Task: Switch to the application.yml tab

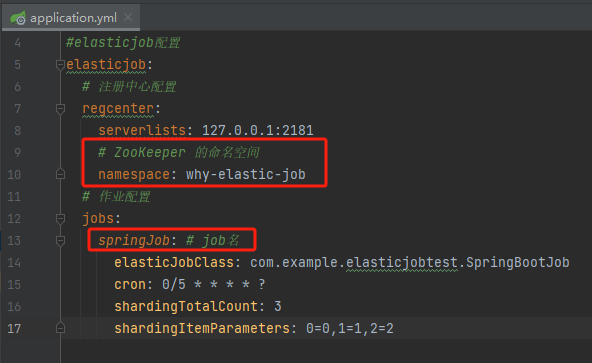Action: click(x=71, y=17)
